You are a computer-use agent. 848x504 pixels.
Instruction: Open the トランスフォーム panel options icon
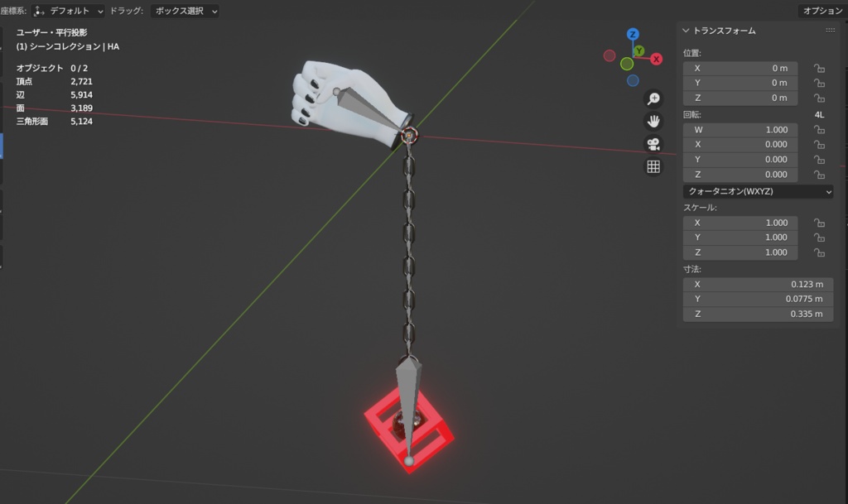[x=828, y=31]
